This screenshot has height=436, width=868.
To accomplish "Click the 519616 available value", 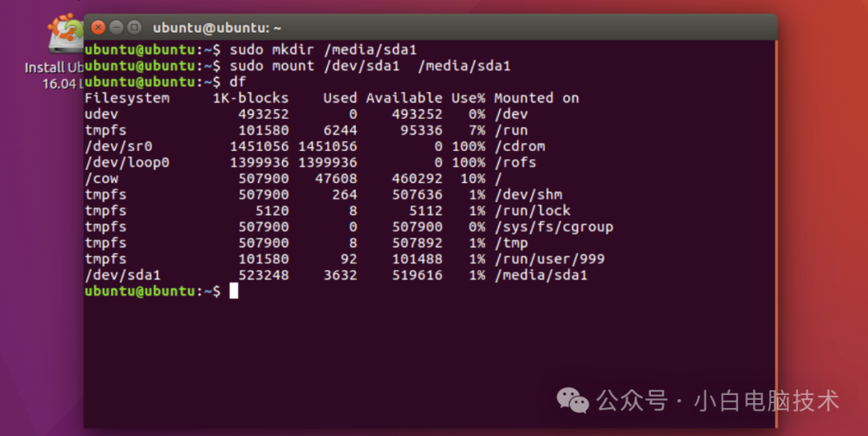I will (417, 275).
